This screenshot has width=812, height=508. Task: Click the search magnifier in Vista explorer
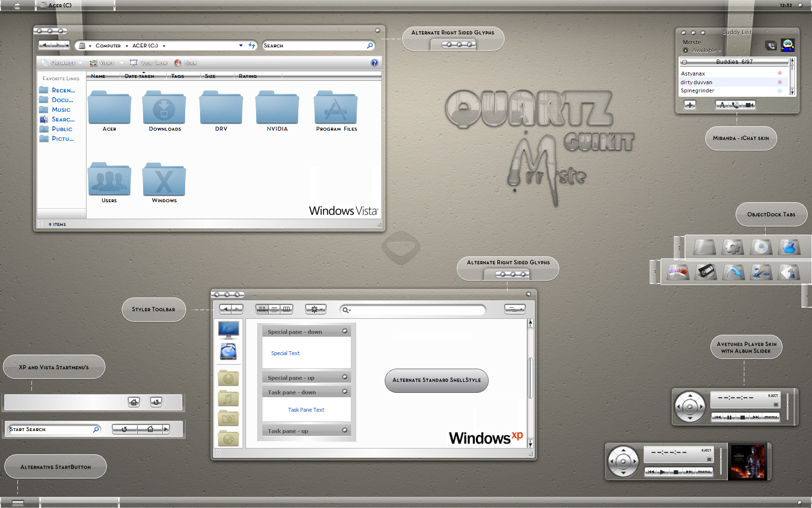click(x=370, y=45)
